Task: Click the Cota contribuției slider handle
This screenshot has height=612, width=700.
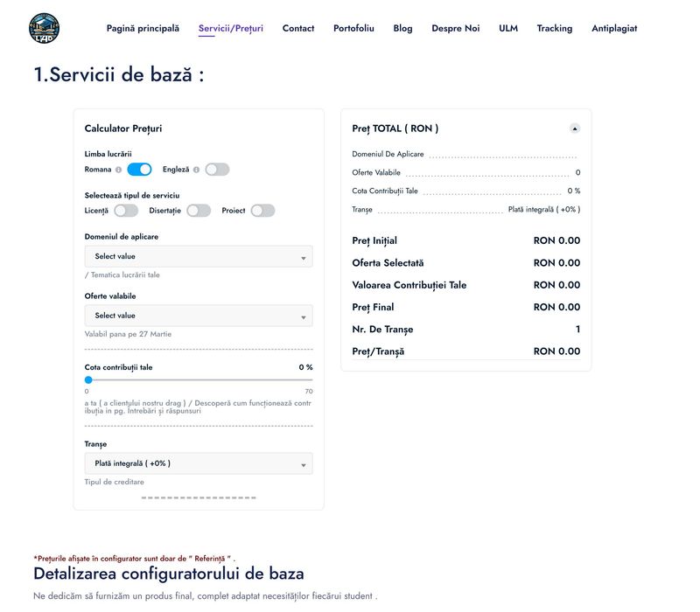Action: (88, 380)
